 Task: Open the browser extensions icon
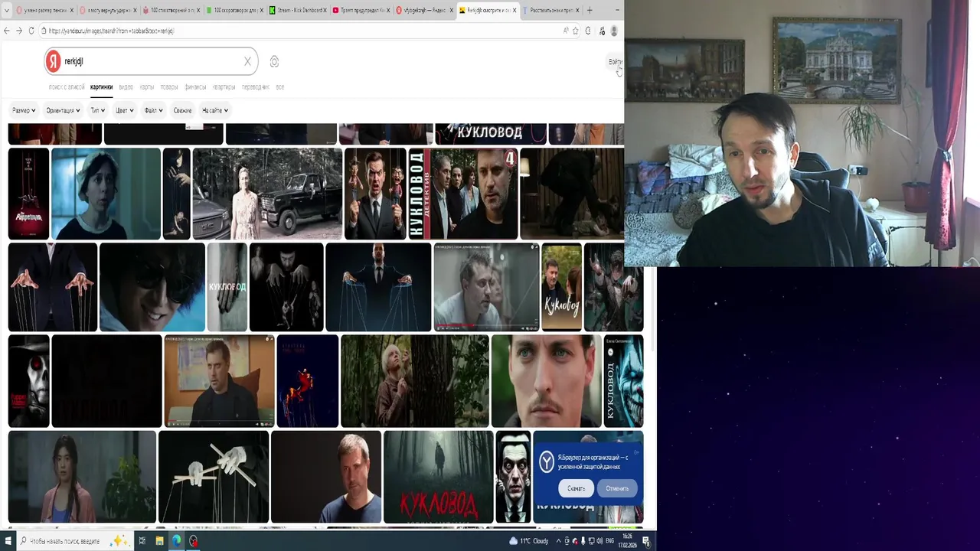[x=588, y=31]
